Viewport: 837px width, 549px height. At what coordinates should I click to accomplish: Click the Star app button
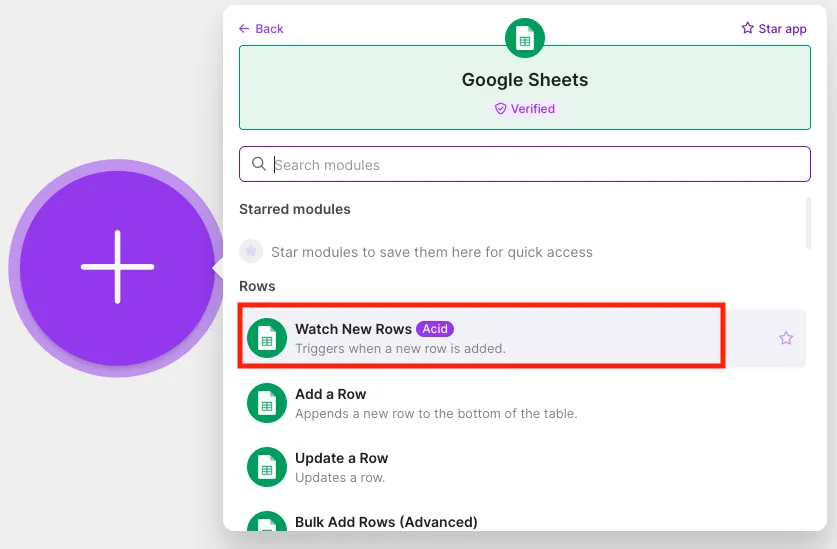[773, 28]
